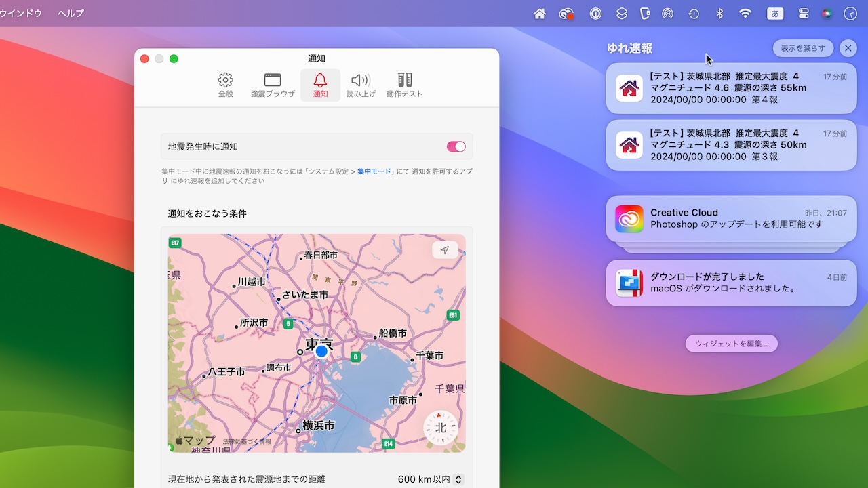Click the Creative Cloud app icon in notification
The width and height of the screenshot is (868, 488).
point(629,218)
